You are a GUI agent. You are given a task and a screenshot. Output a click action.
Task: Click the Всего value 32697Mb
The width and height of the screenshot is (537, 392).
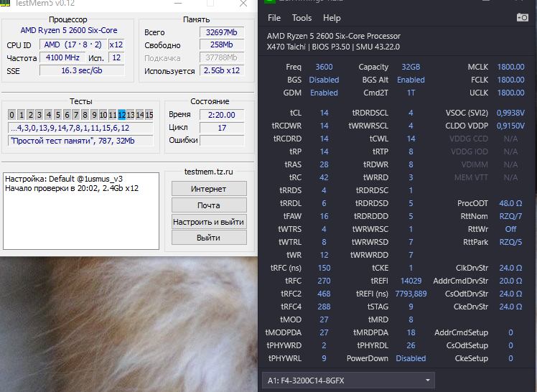[x=222, y=32]
